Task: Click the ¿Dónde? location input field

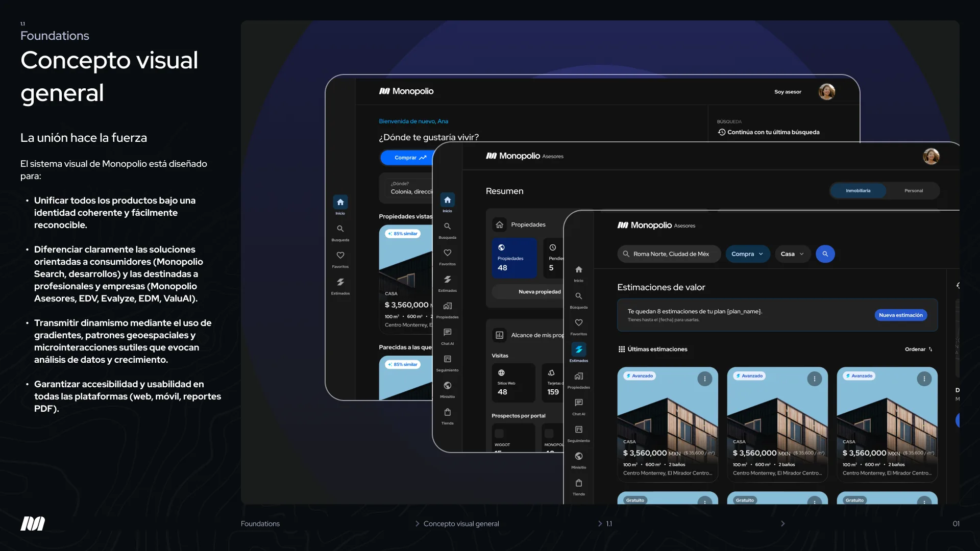Action: click(408, 188)
